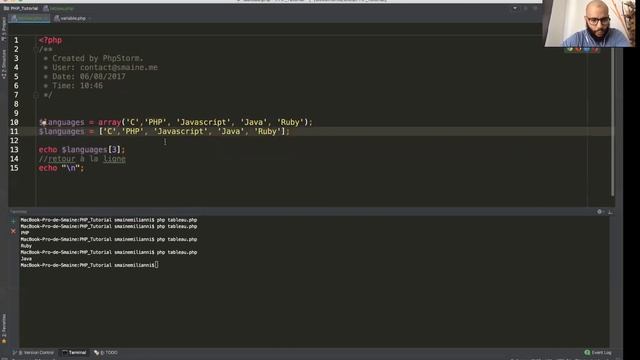Click line number 13 in the gutter
Screen dimensions: 640x360
(x=14, y=150)
